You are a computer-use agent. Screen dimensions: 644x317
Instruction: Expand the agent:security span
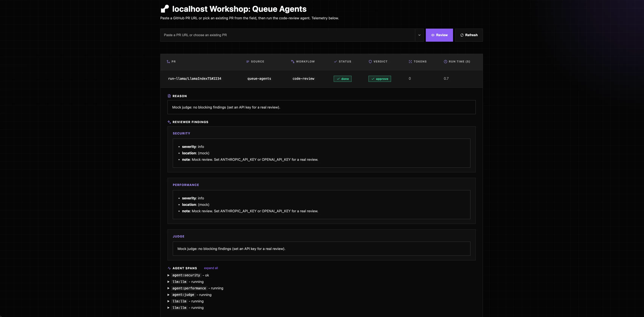(x=168, y=275)
